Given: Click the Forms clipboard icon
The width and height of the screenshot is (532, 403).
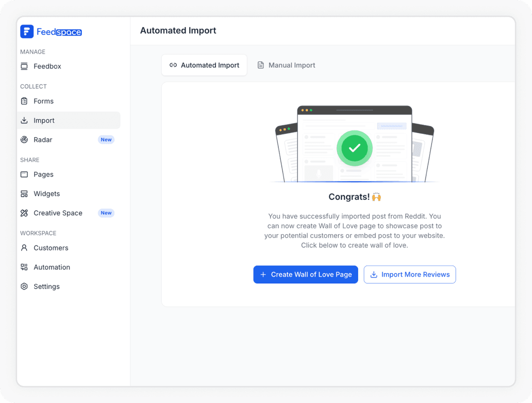Looking at the screenshot, I should point(24,101).
